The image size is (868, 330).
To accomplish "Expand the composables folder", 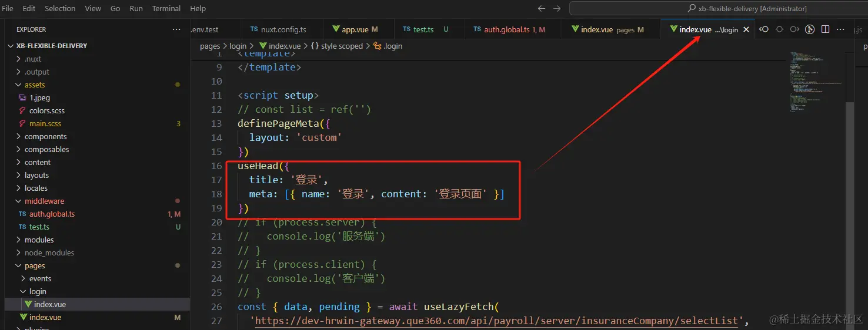I will tap(97, 149).
